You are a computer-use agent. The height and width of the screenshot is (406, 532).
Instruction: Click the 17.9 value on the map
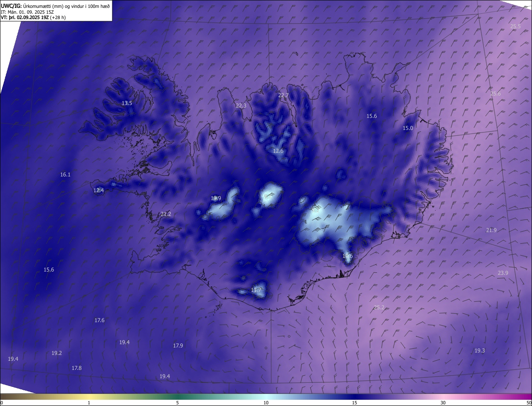point(178,345)
